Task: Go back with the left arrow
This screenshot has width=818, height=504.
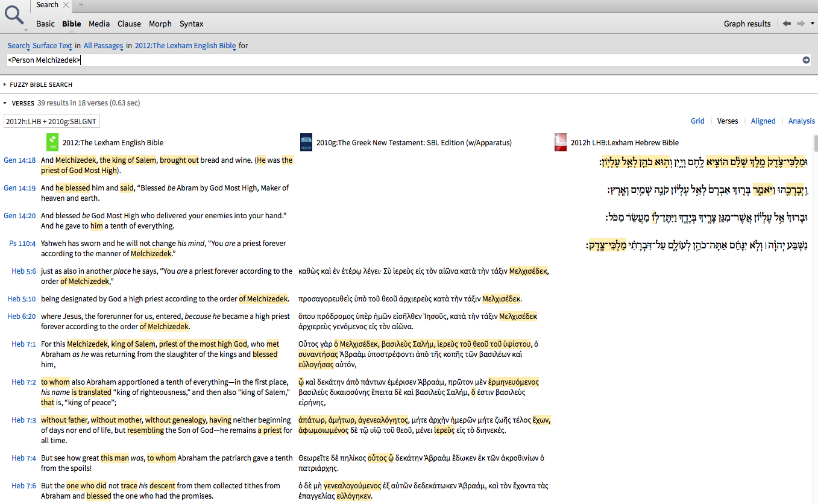Action: pos(787,24)
